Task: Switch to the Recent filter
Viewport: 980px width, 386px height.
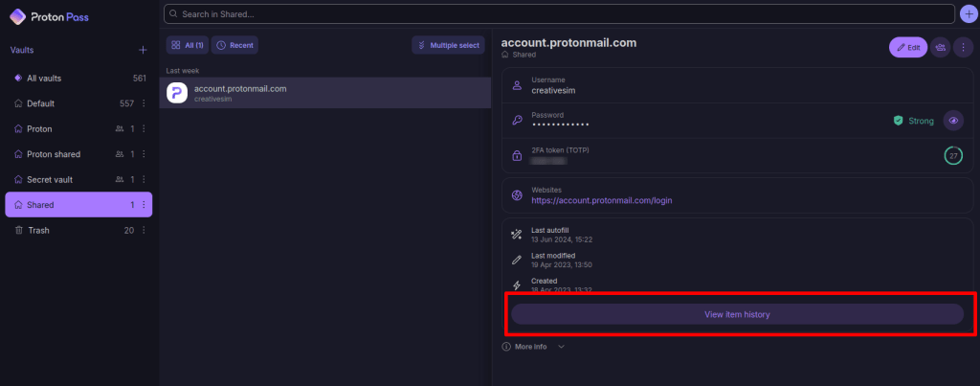Action: [x=234, y=45]
